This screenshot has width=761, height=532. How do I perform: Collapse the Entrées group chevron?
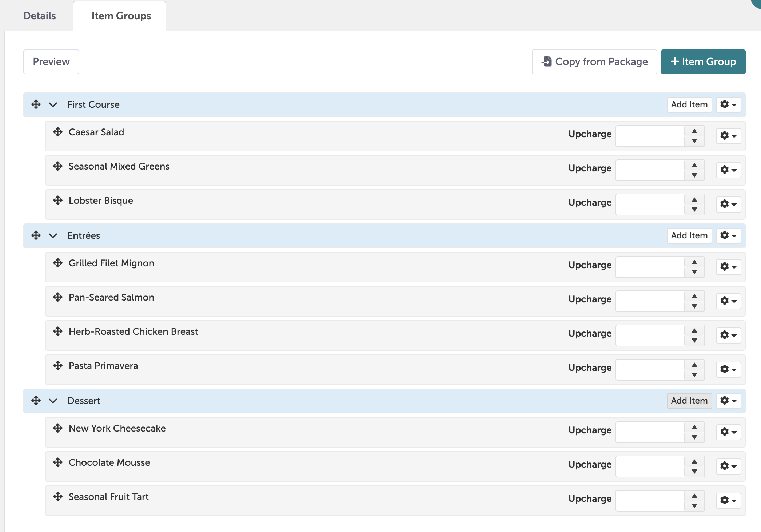coord(53,236)
